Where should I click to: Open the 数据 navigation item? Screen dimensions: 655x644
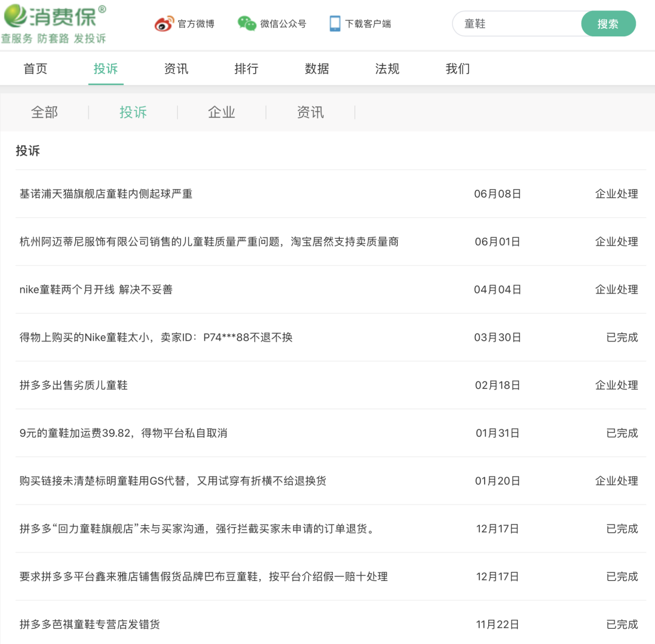[317, 69]
